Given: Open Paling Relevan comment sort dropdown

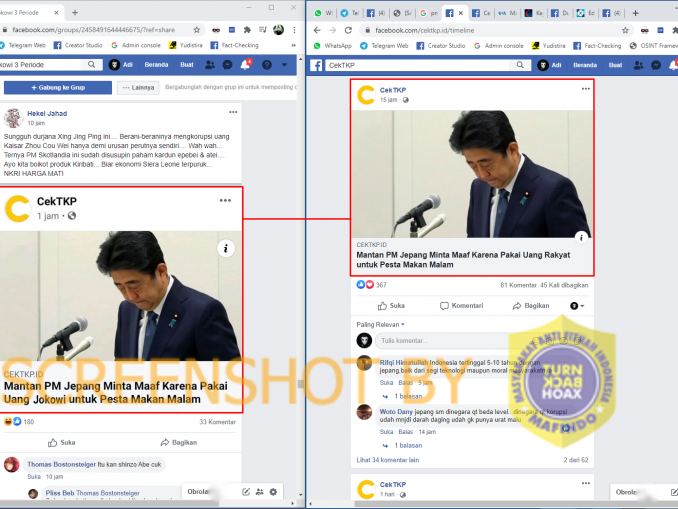Looking at the screenshot, I should (x=381, y=324).
